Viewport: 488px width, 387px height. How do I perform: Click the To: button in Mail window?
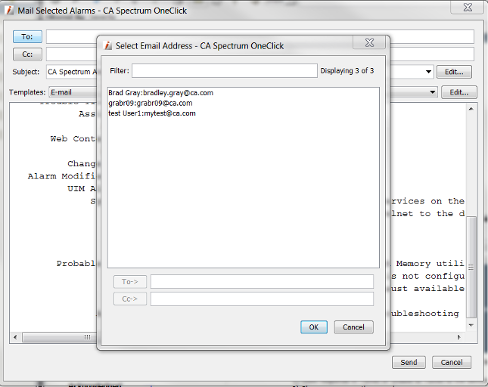[28, 36]
